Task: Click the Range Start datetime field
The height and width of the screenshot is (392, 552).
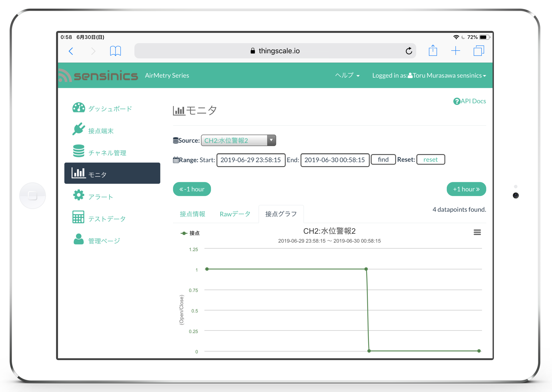Action: click(251, 160)
